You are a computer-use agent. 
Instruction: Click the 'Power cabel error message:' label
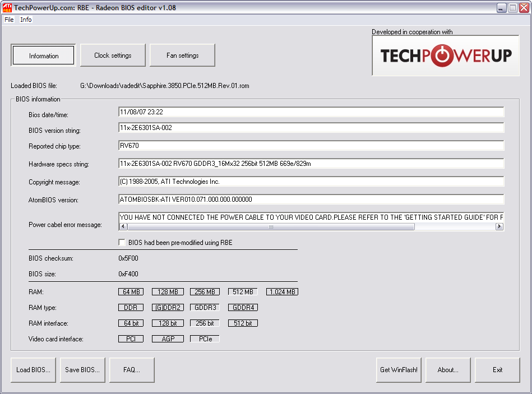point(65,225)
